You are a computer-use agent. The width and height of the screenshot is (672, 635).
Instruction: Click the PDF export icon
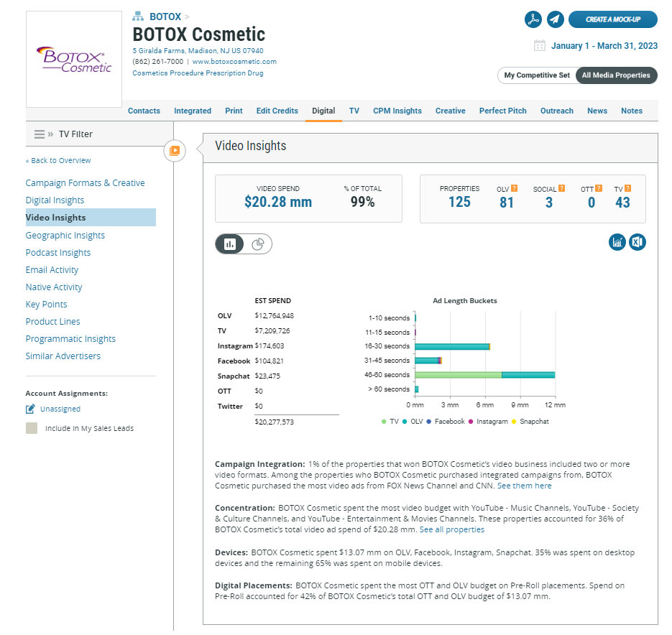coord(533,19)
